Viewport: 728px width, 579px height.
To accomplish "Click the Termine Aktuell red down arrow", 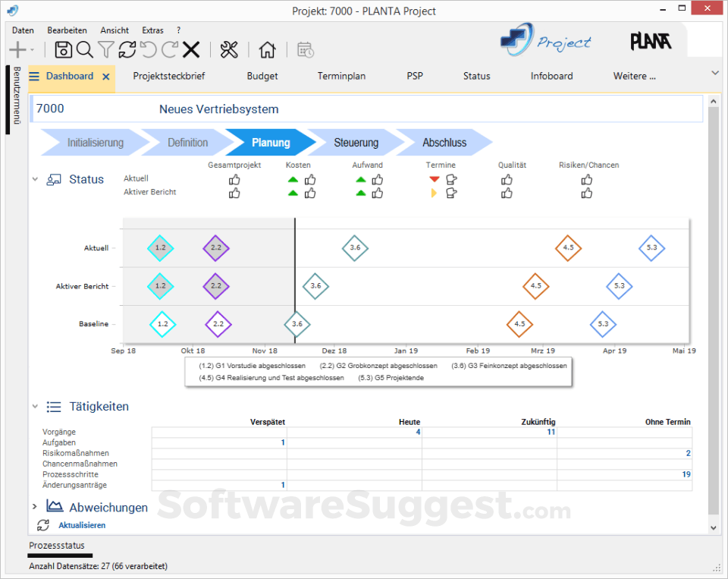I will [x=435, y=179].
